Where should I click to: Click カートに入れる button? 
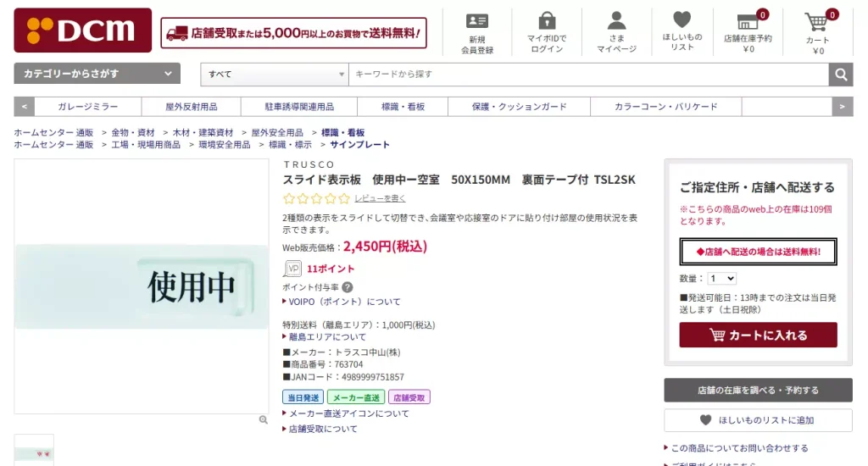(758, 335)
